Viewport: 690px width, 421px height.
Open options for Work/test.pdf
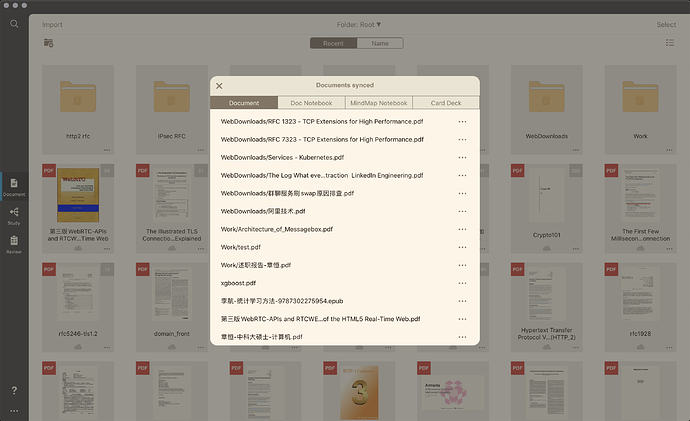click(x=462, y=247)
